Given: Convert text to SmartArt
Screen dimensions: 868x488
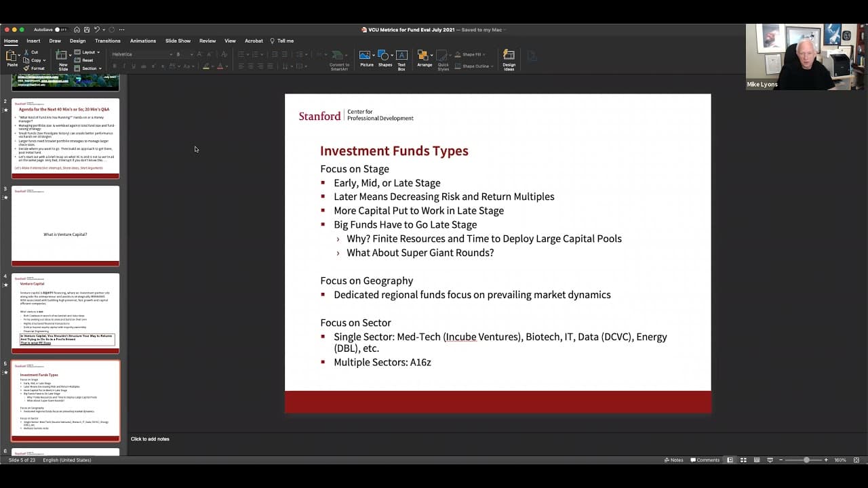Looking at the screenshot, I should click(339, 60).
